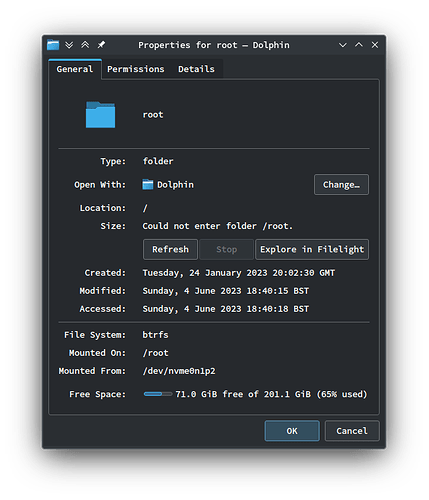This screenshot has height=500, width=429.
Task: Click the small Dolphin icon beside Open With
Action: [x=148, y=184]
